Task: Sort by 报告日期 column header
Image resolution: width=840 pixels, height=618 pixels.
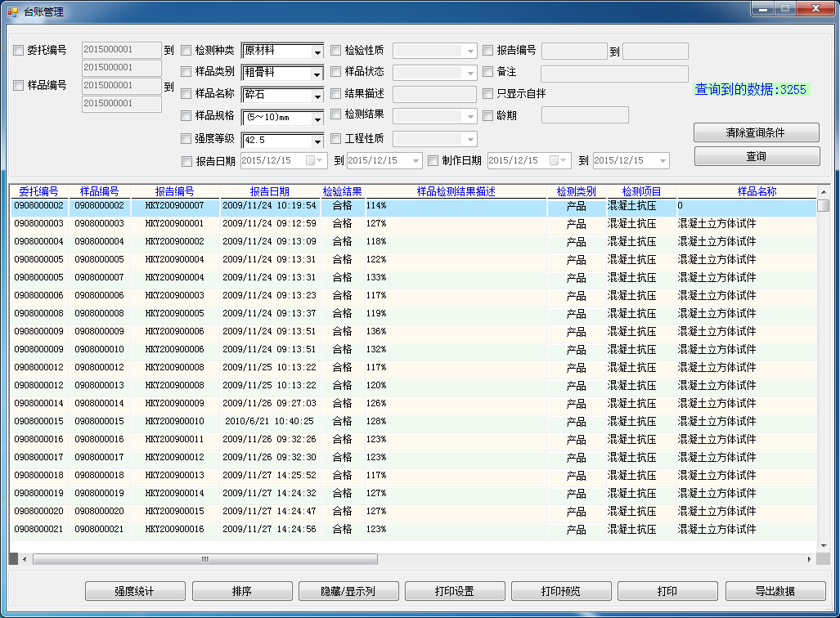Action: coord(269,191)
